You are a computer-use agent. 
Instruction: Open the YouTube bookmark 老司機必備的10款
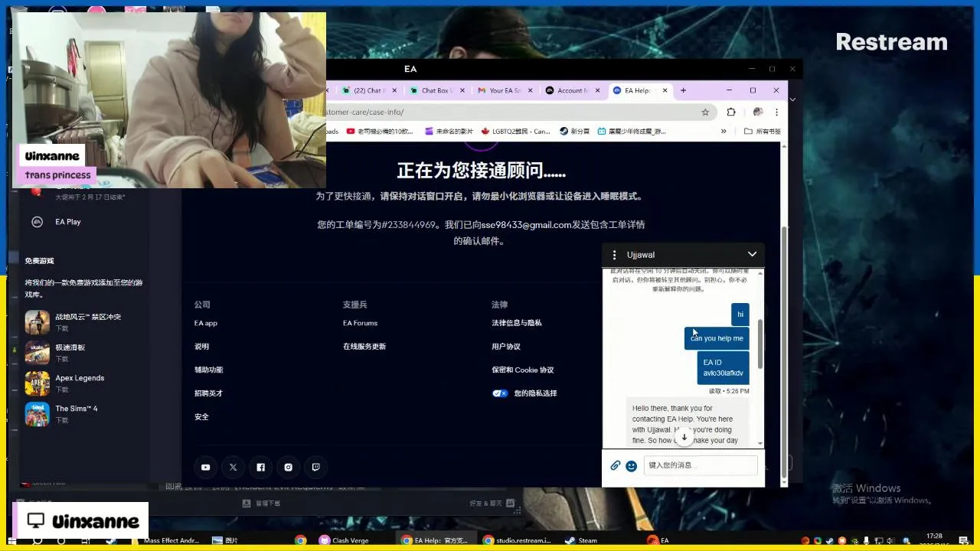tap(380, 131)
